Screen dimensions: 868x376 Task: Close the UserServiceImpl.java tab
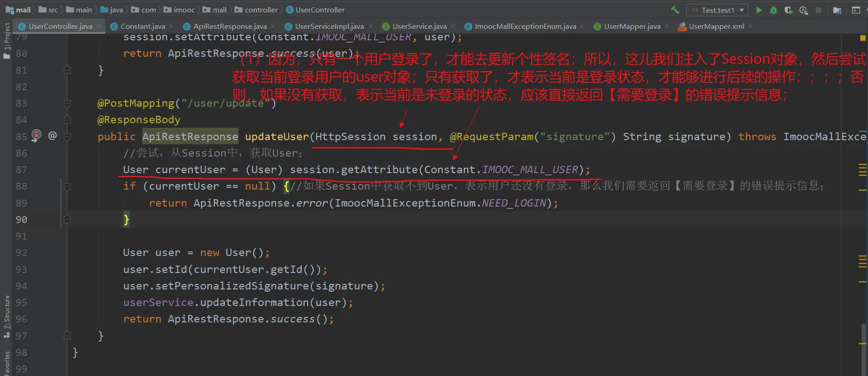tap(370, 26)
